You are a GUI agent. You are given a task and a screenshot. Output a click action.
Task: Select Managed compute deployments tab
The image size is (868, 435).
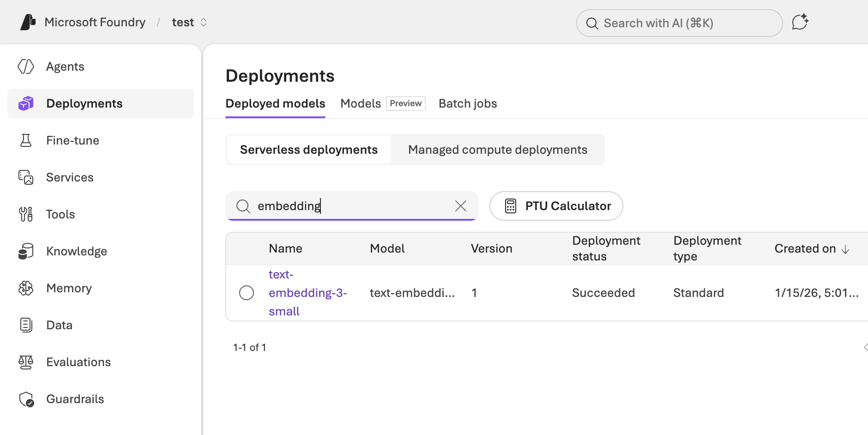click(x=498, y=150)
